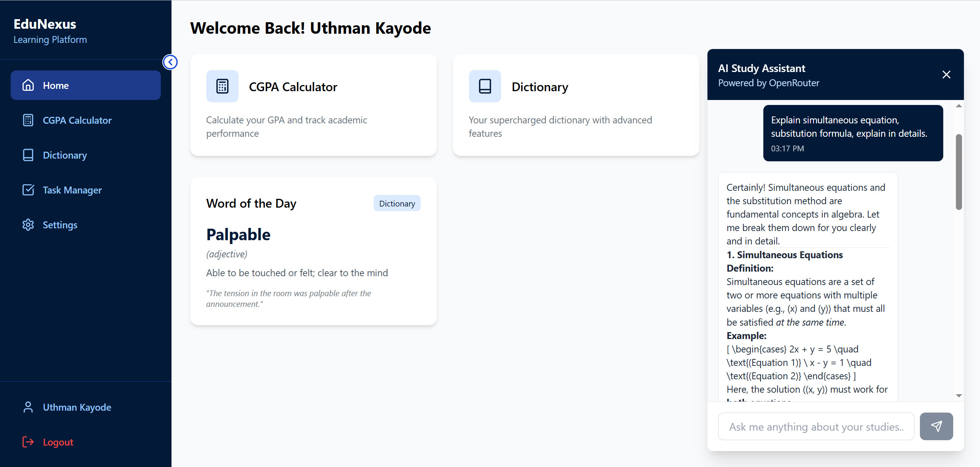Open the CGPA Calculator card icon
Image resolution: width=980 pixels, height=467 pixels.
tap(222, 86)
